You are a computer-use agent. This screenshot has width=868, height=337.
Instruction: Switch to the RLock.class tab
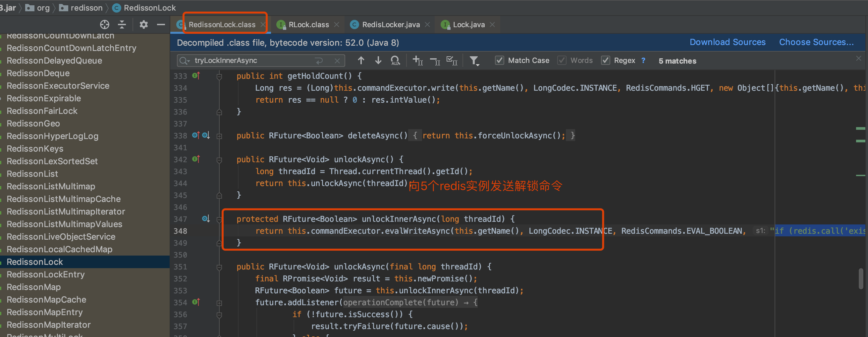308,24
